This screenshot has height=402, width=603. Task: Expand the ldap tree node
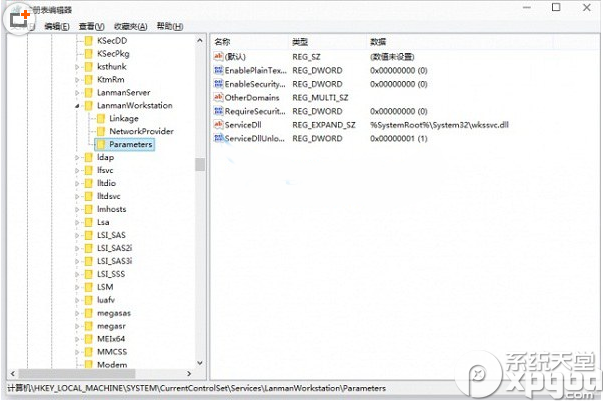coord(77,158)
